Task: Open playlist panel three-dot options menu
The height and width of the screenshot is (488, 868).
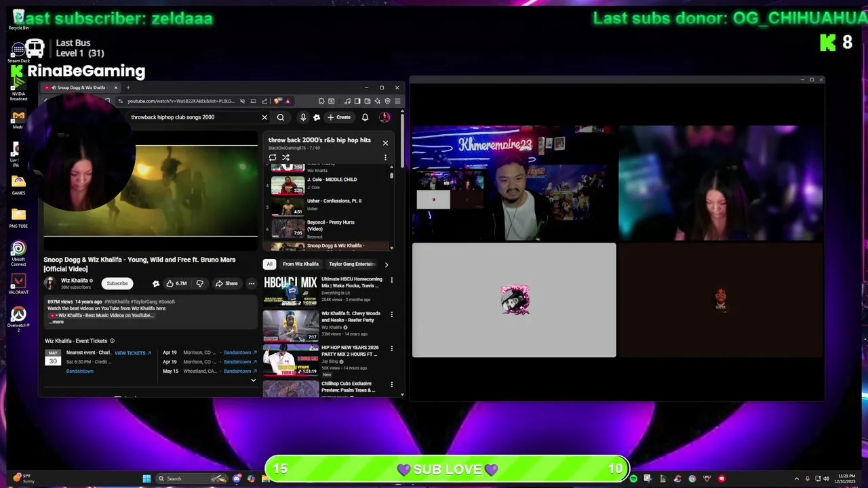Action: 385,157
